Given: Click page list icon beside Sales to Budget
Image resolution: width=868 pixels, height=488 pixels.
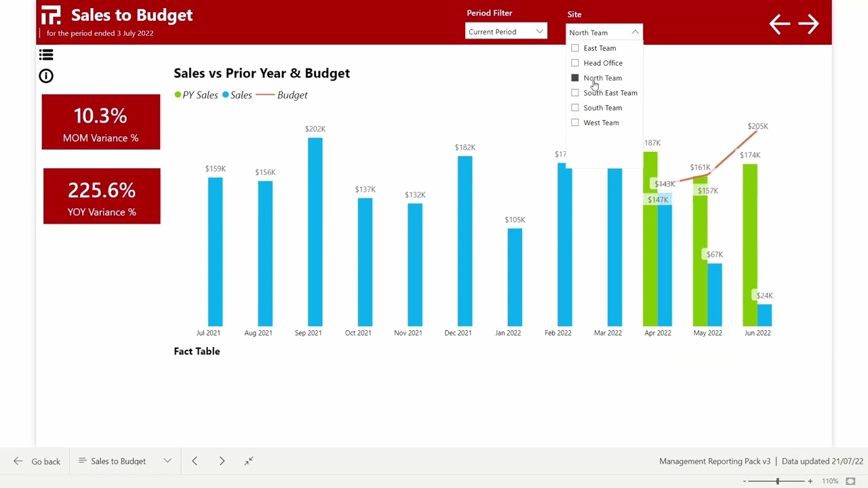Looking at the screenshot, I should pyautogui.click(x=83, y=462).
